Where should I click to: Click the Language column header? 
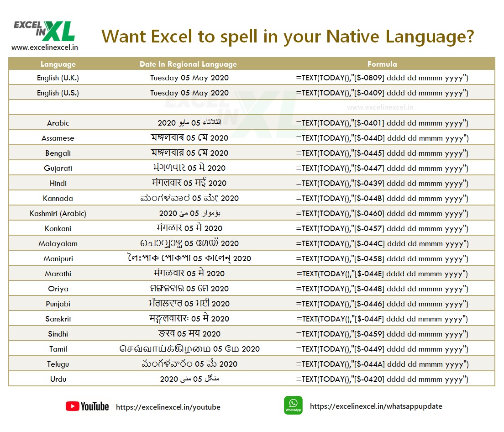[x=58, y=64]
